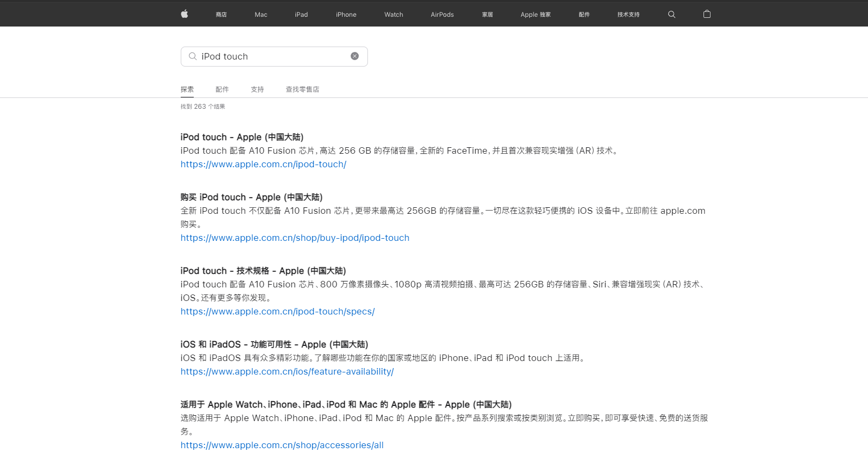Click description mentioning 800 万像素摄像头

[443, 291]
